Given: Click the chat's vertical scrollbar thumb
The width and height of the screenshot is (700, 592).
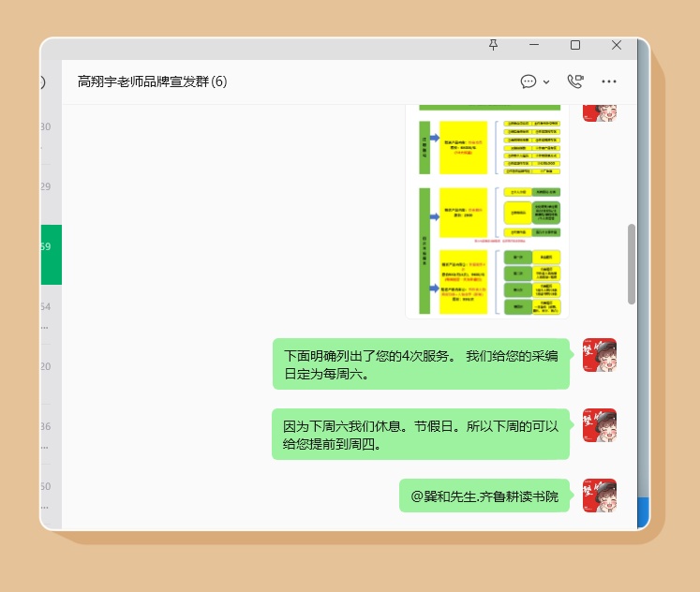Looking at the screenshot, I should (632, 264).
